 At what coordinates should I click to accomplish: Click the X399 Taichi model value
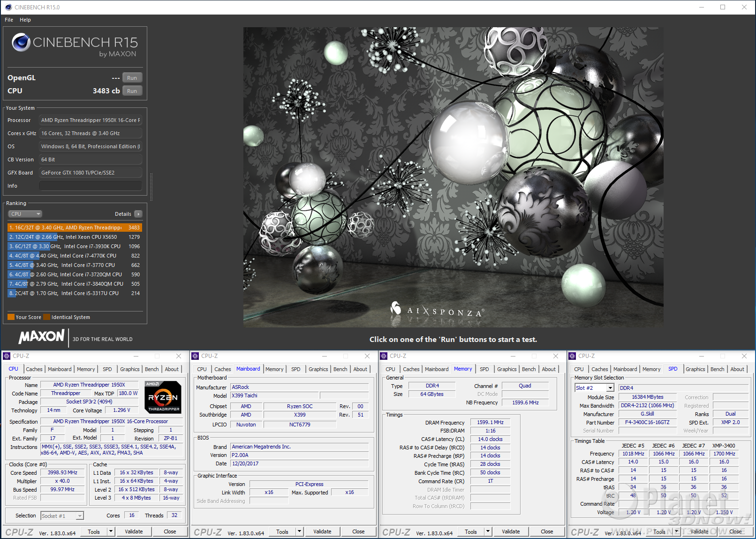click(274, 395)
